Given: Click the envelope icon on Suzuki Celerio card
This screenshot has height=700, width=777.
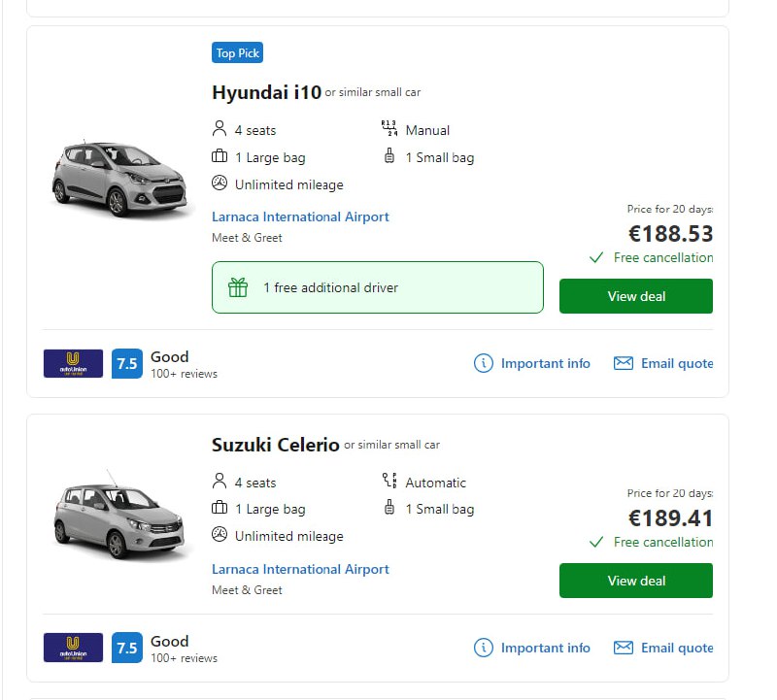Looking at the screenshot, I should tap(624, 648).
